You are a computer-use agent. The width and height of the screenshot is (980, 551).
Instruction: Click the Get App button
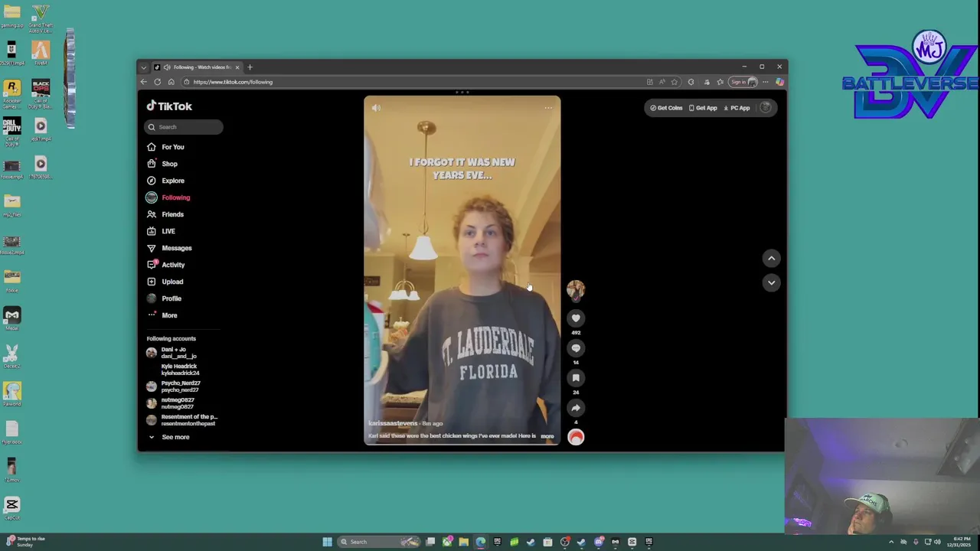(x=703, y=108)
